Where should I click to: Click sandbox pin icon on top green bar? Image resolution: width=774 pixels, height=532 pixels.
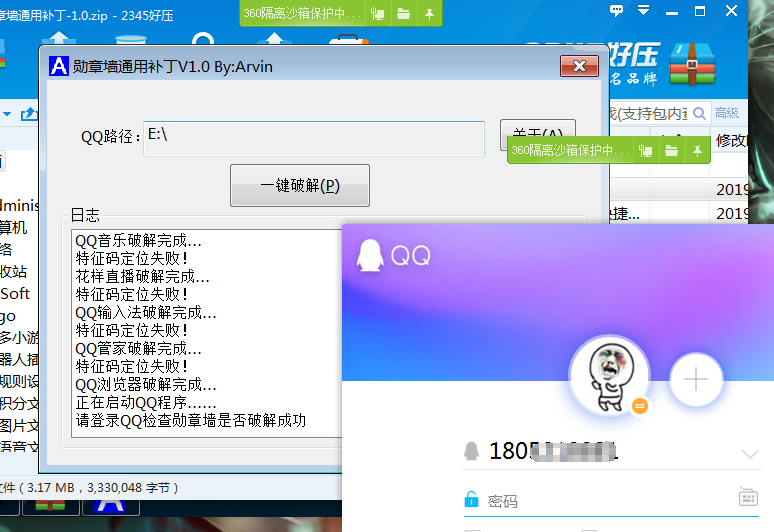pyautogui.click(x=429, y=14)
